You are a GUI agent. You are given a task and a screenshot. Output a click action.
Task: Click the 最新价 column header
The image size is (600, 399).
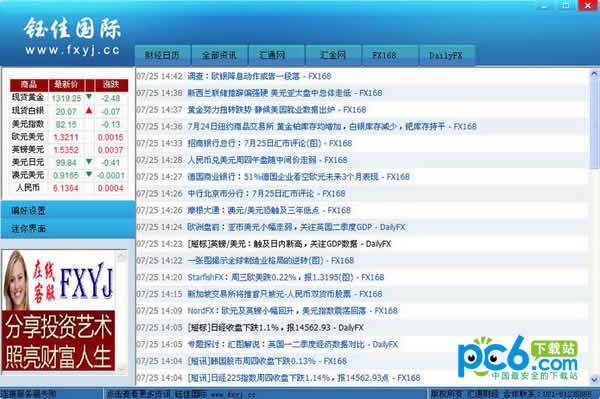click(67, 85)
